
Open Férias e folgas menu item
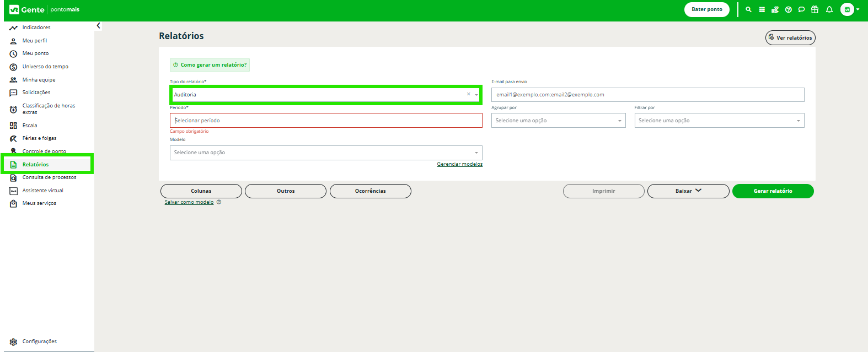pos(39,138)
